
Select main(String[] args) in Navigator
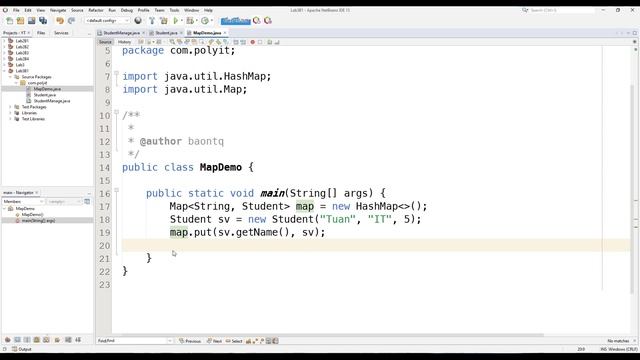coord(38,220)
